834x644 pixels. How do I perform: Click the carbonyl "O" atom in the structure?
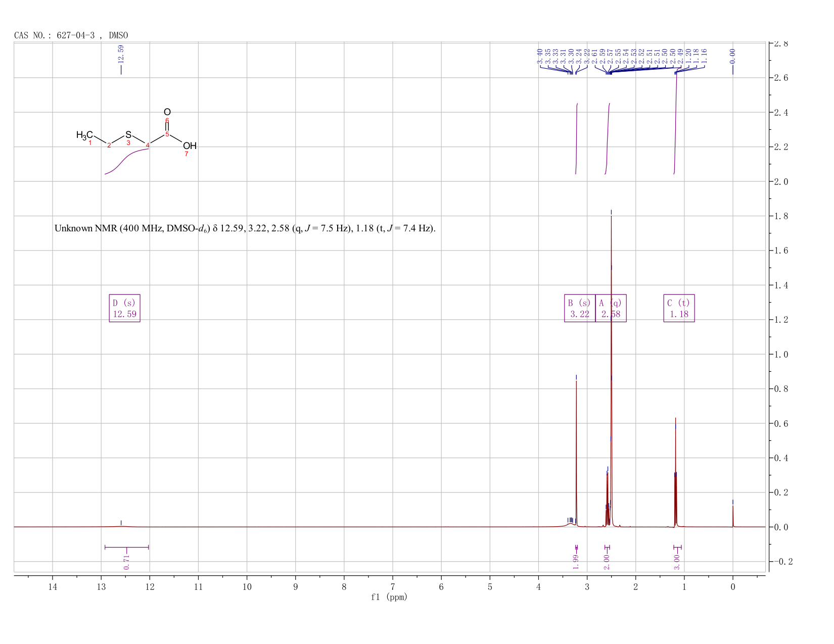pyautogui.click(x=167, y=112)
